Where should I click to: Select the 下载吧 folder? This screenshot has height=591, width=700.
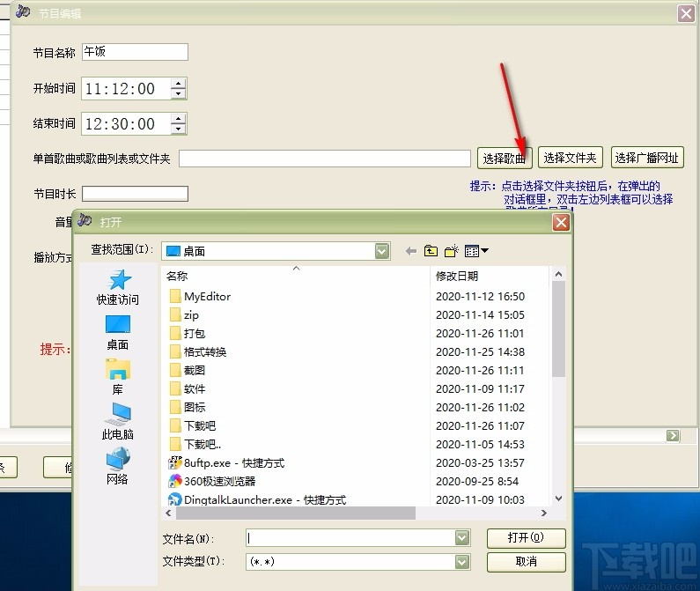(x=193, y=425)
